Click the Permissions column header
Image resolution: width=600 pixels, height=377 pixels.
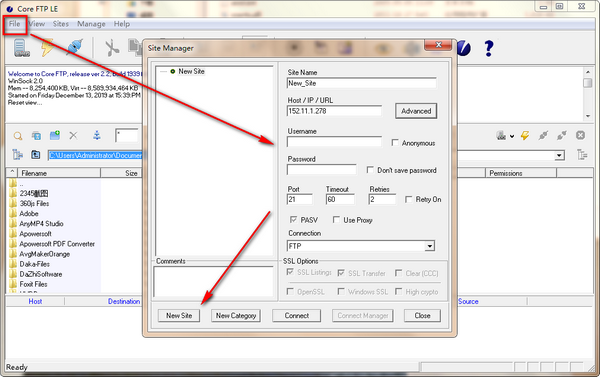point(521,173)
